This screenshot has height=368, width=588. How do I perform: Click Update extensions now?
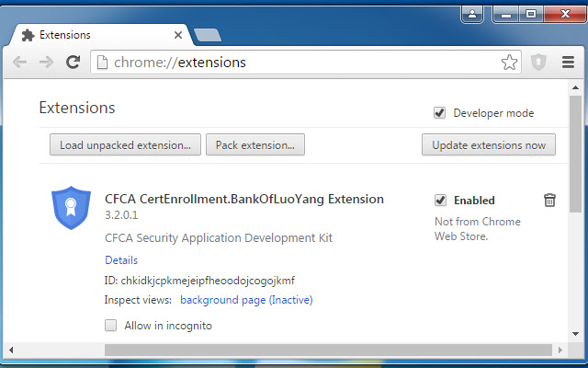(489, 144)
